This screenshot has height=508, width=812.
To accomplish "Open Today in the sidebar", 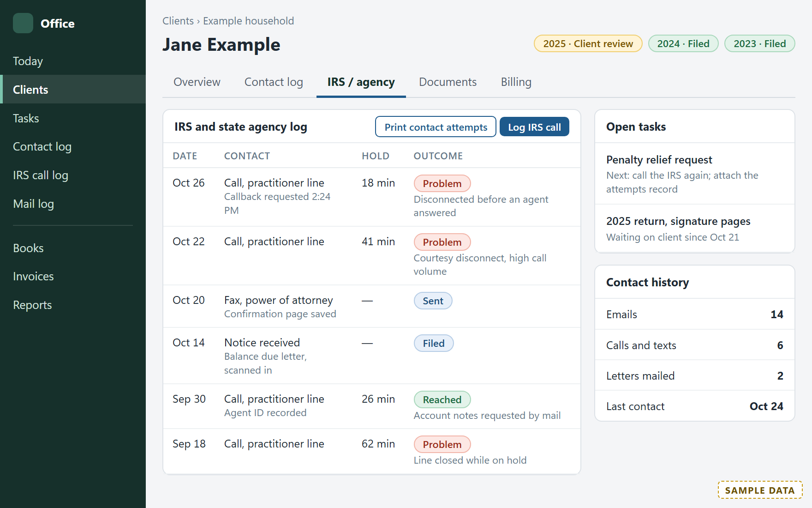I will (x=73, y=61).
